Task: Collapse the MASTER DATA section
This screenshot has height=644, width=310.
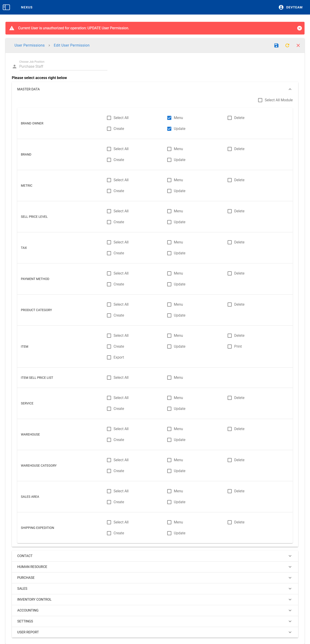Action: (290, 89)
